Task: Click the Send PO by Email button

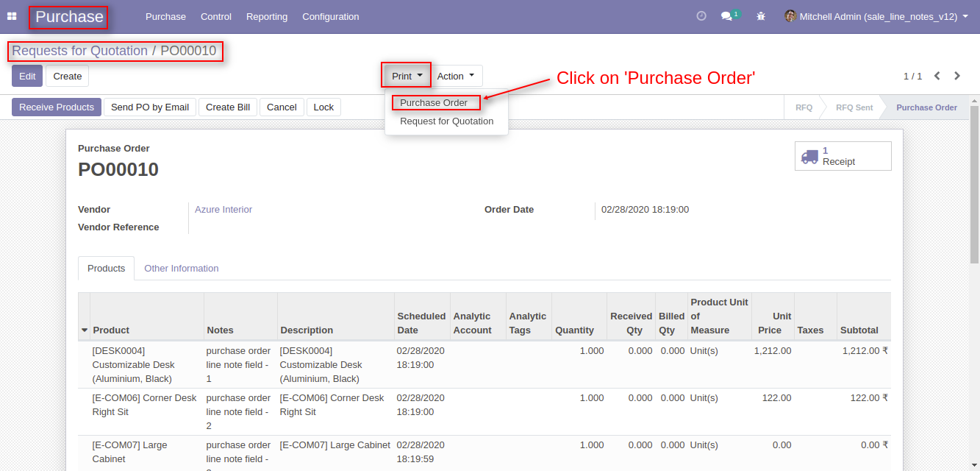Action: (x=149, y=107)
